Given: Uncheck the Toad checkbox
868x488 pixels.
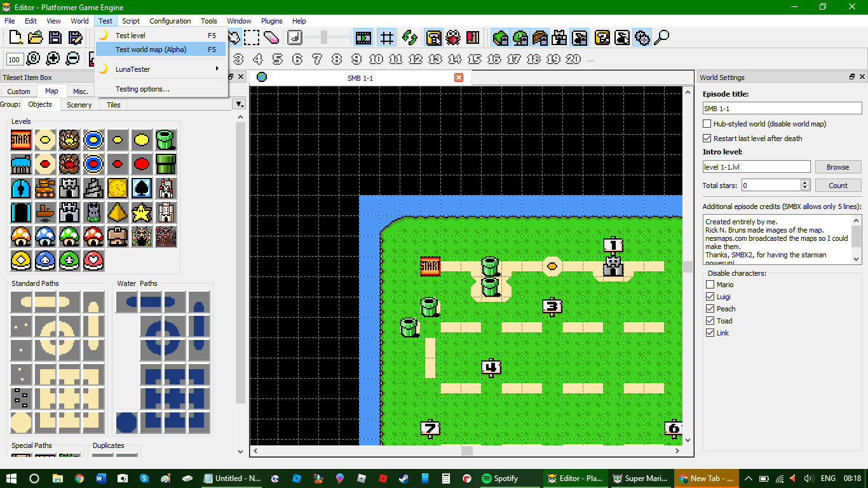Looking at the screenshot, I should pyautogui.click(x=710, y=321).
